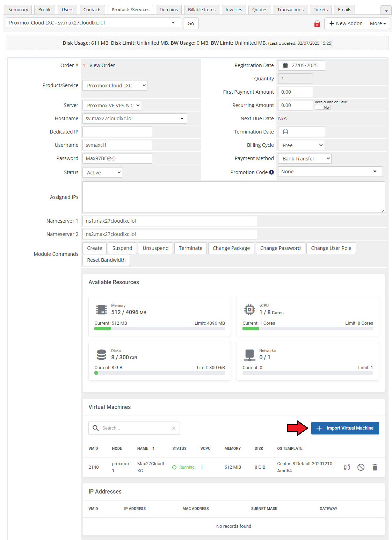Open the Tickets tab
The width and height of the screenshot is (392, 540).
click(x=321, y=10)
